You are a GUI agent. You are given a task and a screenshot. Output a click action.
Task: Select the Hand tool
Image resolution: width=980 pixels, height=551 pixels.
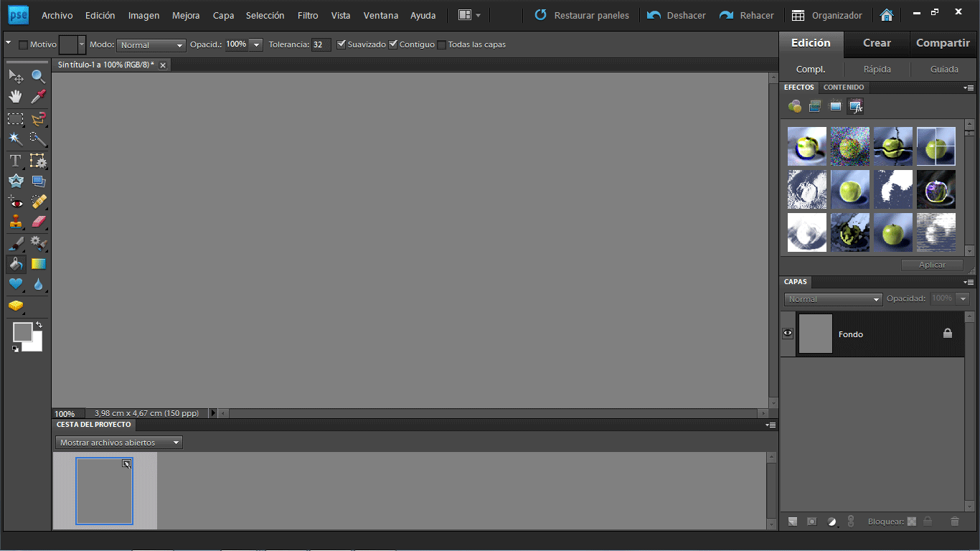coord(15,97)
